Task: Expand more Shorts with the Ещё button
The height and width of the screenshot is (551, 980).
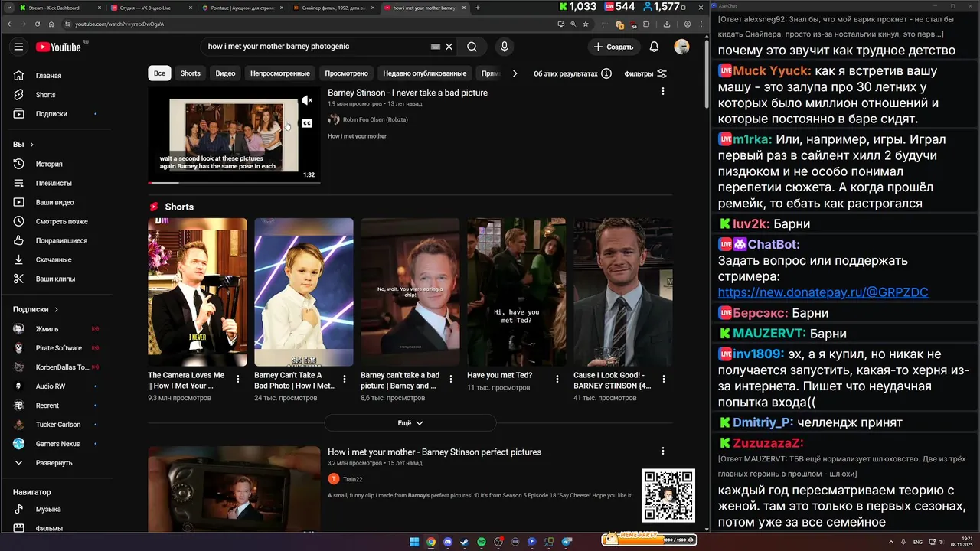Action: tap(410, 422)
